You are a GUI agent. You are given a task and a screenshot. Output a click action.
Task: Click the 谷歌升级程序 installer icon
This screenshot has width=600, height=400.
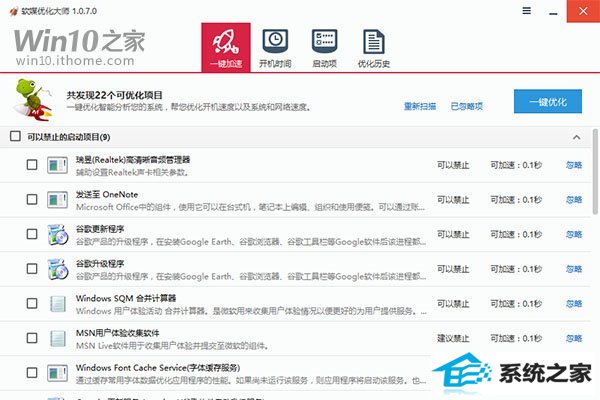click(x=58, y=269)
